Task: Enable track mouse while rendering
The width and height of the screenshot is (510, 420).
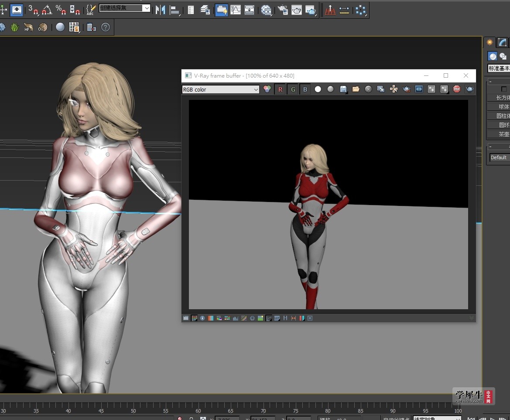Action: click(x=394, y=89)
